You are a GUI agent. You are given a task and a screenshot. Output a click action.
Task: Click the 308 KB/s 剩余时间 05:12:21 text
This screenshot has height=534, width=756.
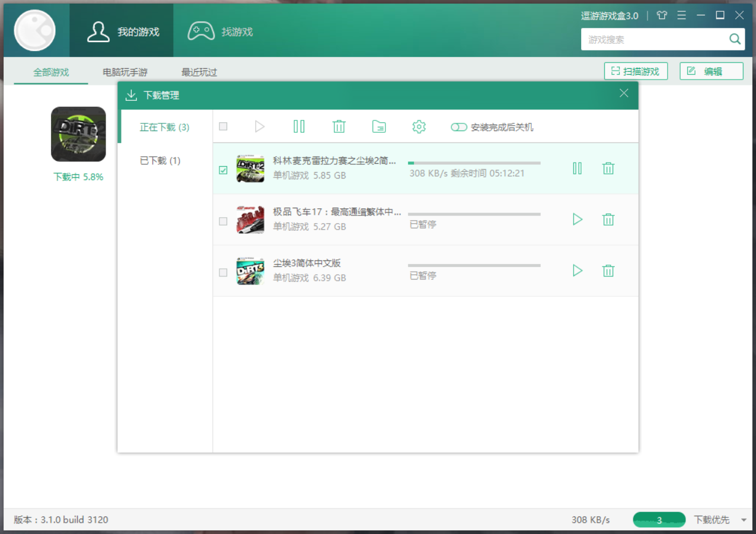(x=467, y=174)
